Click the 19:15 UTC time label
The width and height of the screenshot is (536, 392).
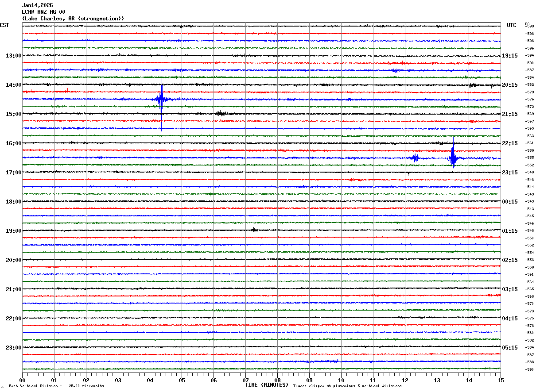coord(510,56)
